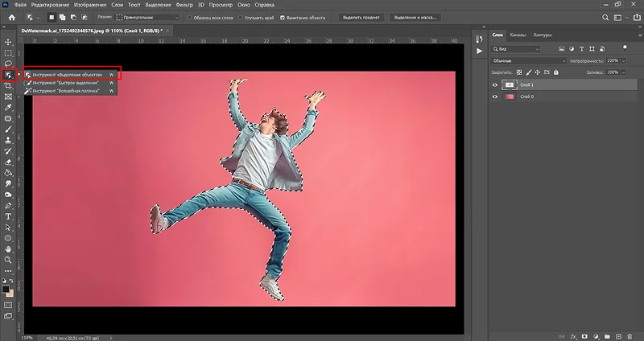Select the Clone Stamp tool
This screenshot has width=644, height=341.
pos(8,140)
